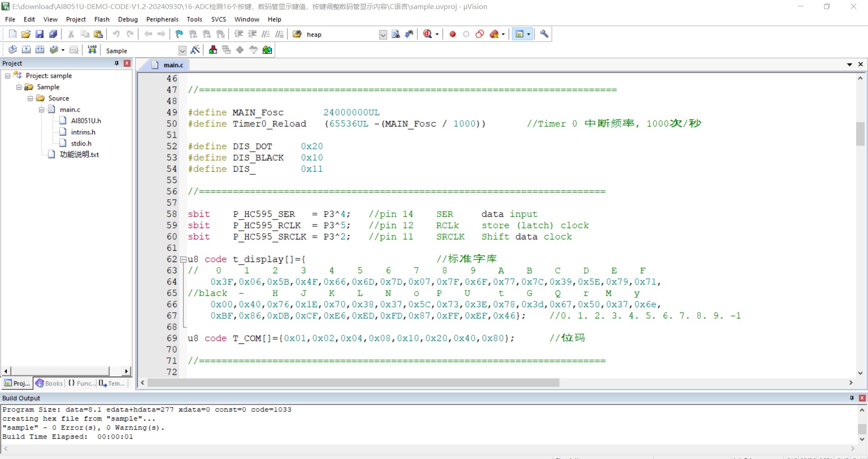Image resolution: width=868 pixels, height=459 pixels.
Task: Open the debug session dropdown arrow
Action: click(x=437, y=34)
